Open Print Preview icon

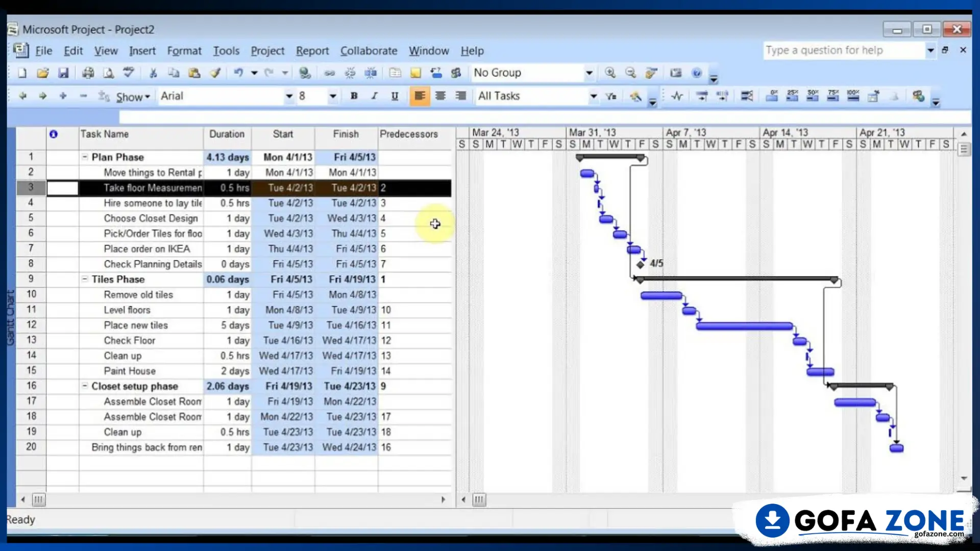(x=108, y=73)
